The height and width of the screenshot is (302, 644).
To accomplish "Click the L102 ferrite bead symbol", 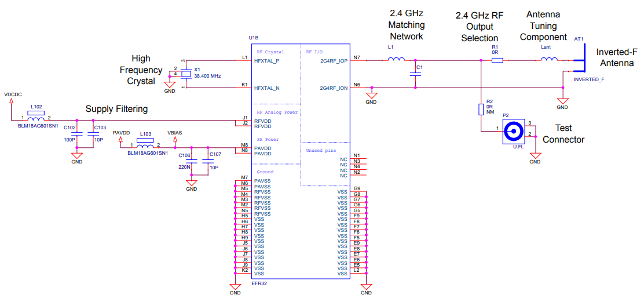I will click(36, 117).
